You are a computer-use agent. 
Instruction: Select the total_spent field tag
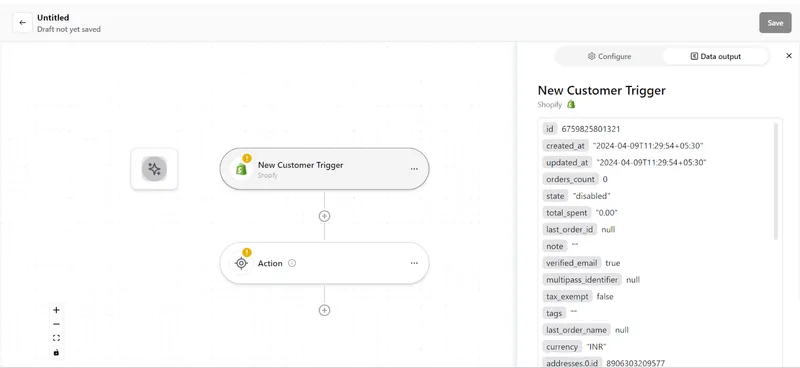tap(567, 213)
